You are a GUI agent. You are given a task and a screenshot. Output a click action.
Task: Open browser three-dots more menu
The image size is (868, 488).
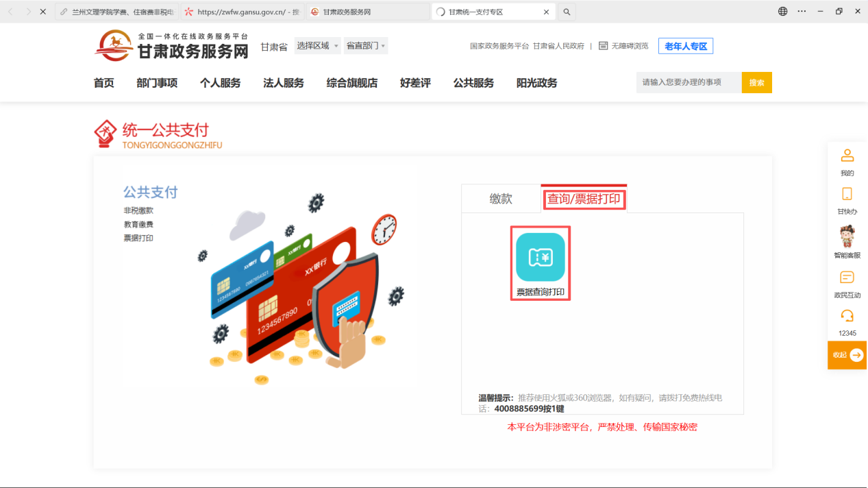[802, 12]
